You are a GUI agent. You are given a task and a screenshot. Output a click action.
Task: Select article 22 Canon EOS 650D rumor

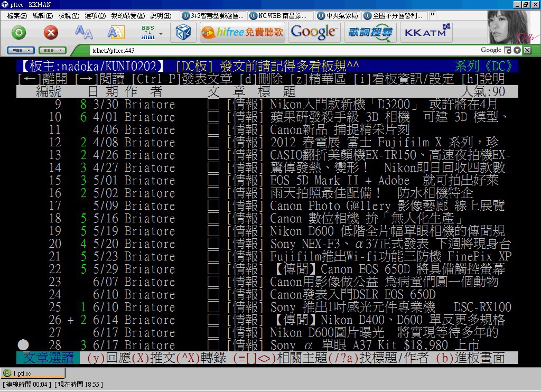tap(267, 269)
